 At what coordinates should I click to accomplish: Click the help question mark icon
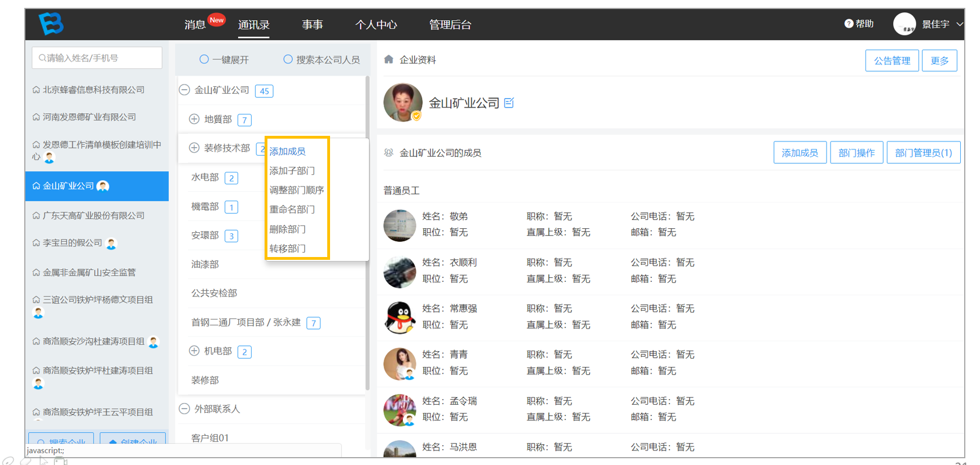click(849, 24)
